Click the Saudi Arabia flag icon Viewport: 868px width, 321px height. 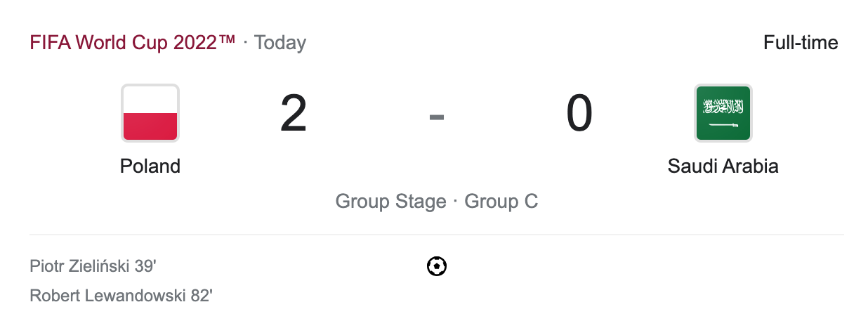723,112
